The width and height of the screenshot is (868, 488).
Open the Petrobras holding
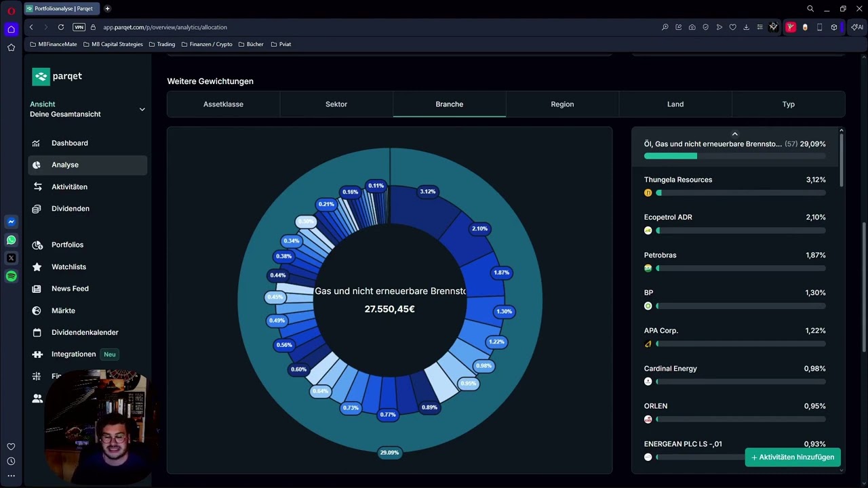pyautogui.click(x=735, y=262)
